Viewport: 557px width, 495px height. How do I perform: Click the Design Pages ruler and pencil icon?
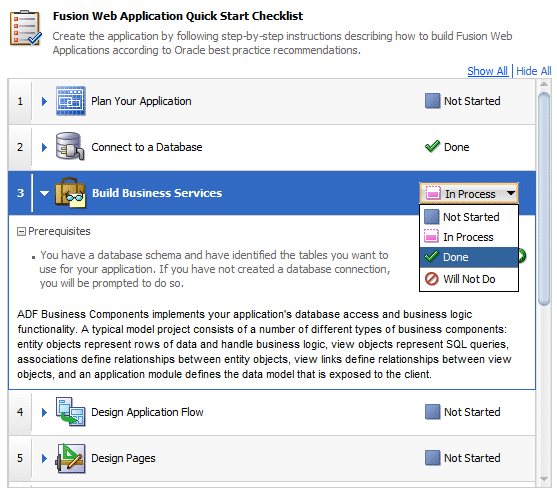(70, 458)
